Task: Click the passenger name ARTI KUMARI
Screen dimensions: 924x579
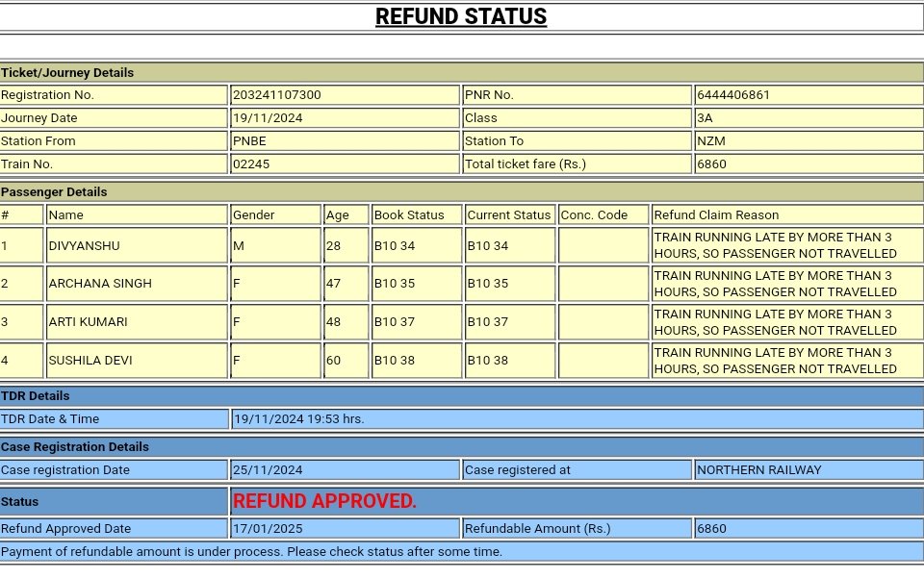Action: [x=88, y=321]
